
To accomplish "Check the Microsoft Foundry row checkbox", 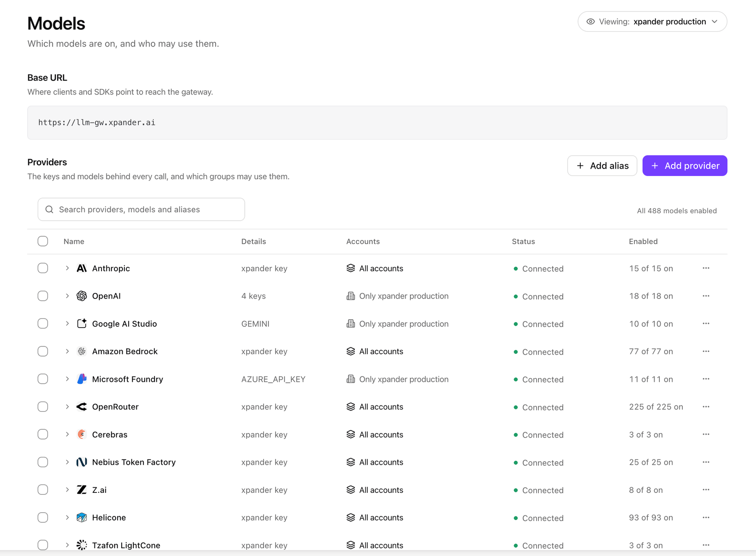I will coord(43,379).
